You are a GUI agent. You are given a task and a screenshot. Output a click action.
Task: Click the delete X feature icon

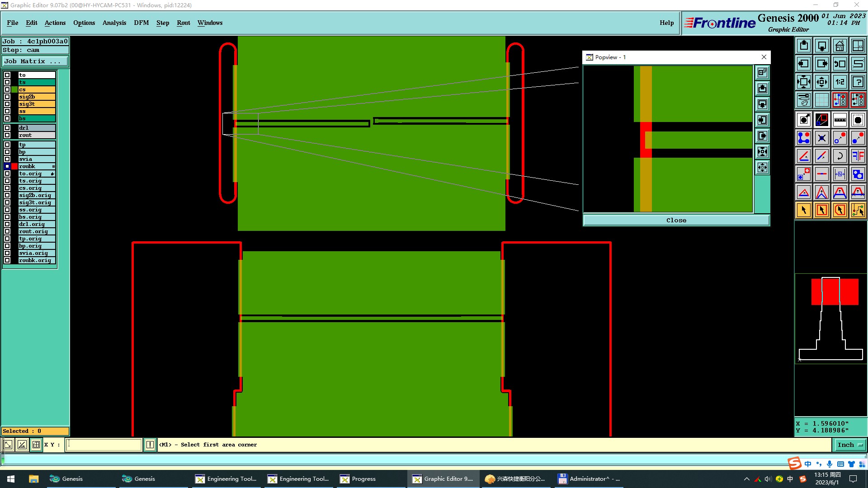point(821,138)
